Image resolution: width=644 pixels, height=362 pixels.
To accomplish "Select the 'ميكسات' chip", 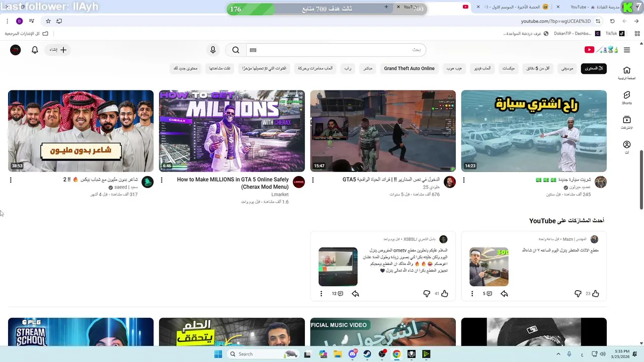I will (x=509, y=68).
